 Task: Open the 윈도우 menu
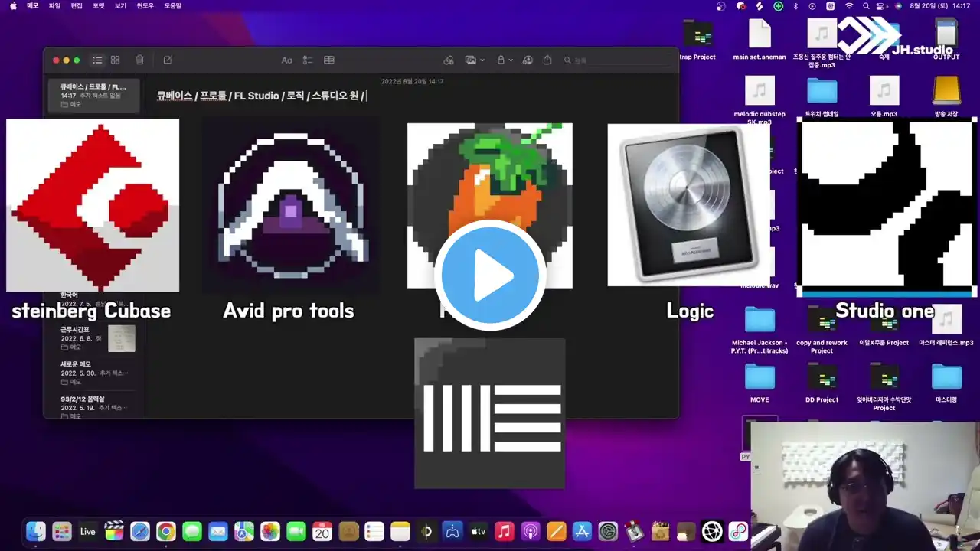(x=145, y=5)
